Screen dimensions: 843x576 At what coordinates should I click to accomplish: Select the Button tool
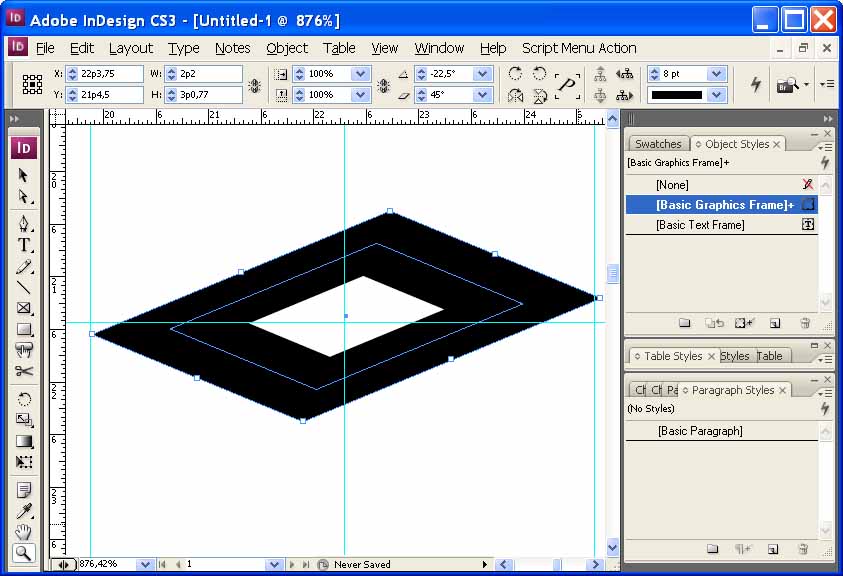pyautogui.click(x=23, y=350)
